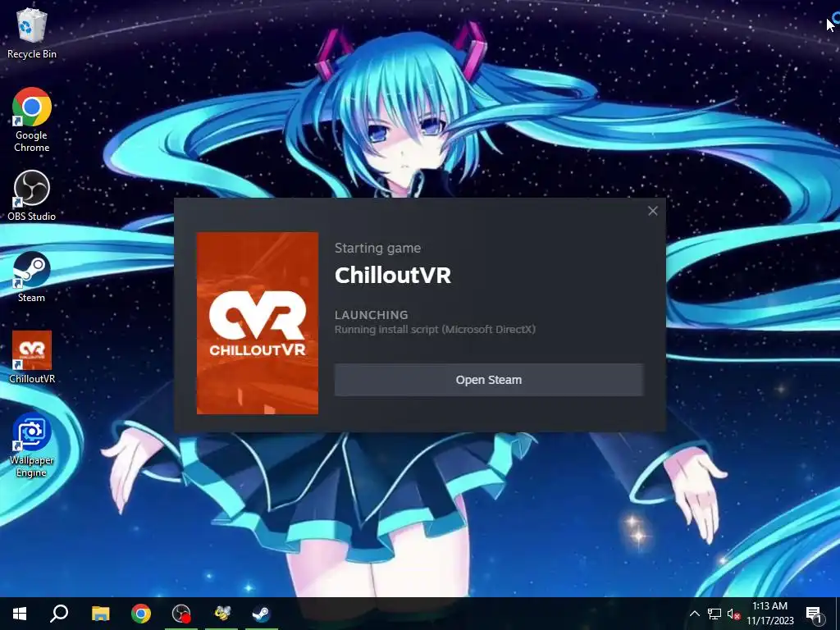The height and width of the screenshot is (630, 840).
Task: Open the Windows Start menu
Action: pyautogui.click(x=20, y=614)
